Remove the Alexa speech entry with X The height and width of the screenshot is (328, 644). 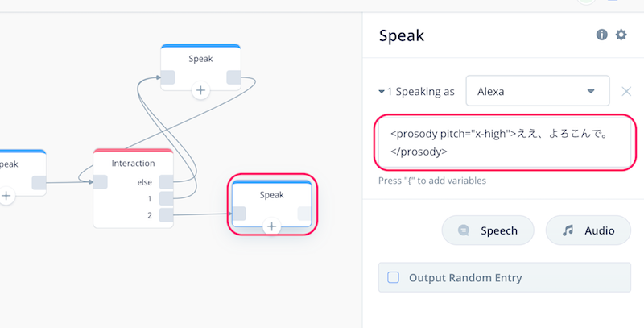(x=626, y=91)
